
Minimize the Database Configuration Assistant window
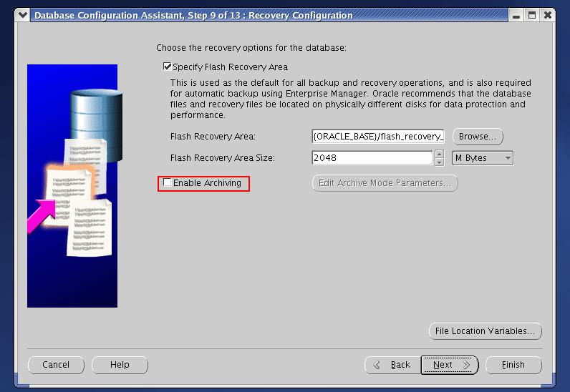tap(516, 14)
